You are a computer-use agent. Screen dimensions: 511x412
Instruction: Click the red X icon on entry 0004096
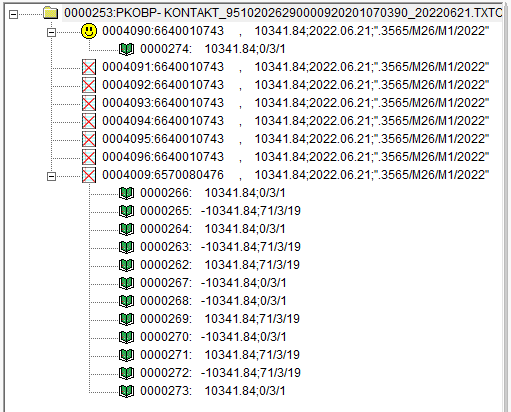[x=89, y=157]
